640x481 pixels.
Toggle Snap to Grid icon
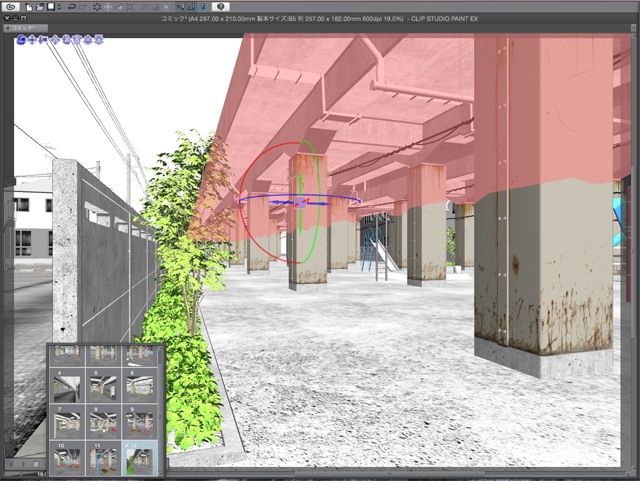[203, 7]
